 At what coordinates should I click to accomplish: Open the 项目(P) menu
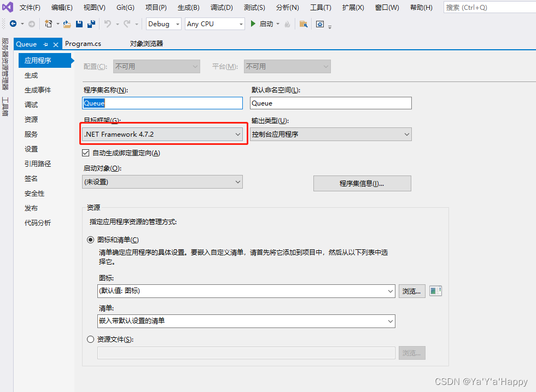point(156,8)
